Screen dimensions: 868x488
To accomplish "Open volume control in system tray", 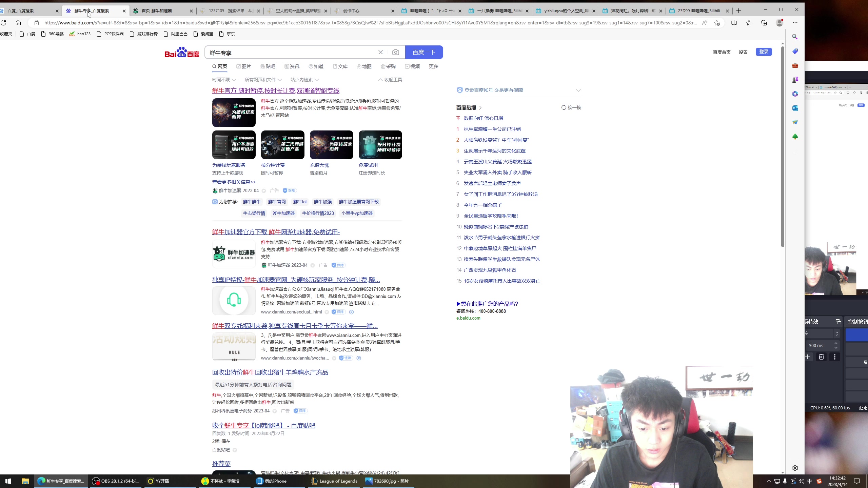I will click(x=801, y=481).
